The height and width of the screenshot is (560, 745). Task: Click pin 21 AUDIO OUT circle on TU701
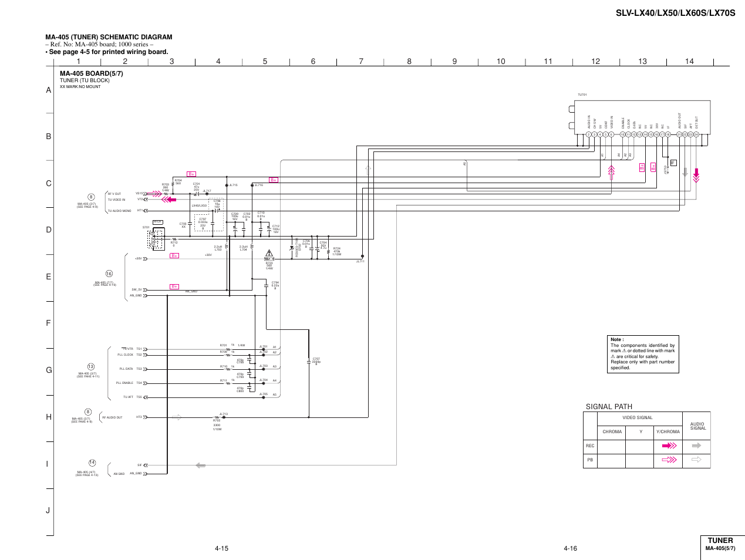(x=679, y=134)
